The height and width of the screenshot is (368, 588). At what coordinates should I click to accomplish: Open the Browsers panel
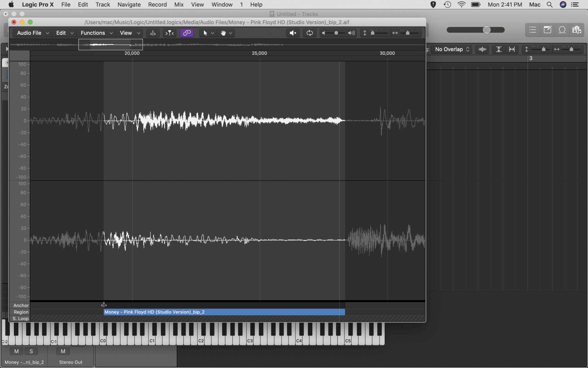click(577, 30)
